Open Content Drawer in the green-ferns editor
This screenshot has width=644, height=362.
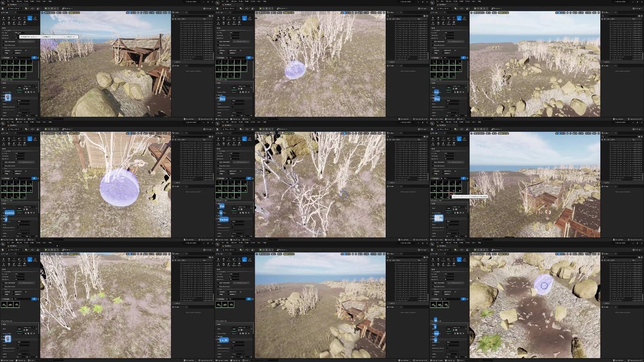tap(7, 360)
